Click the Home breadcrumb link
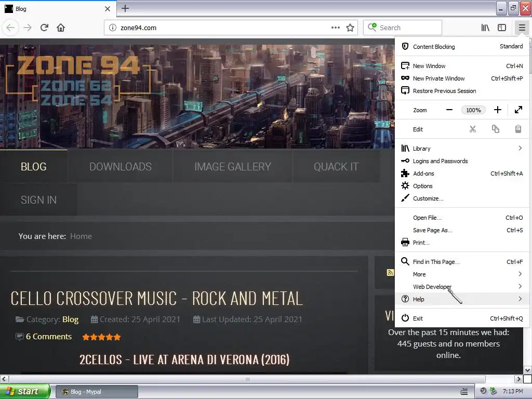 81,236
